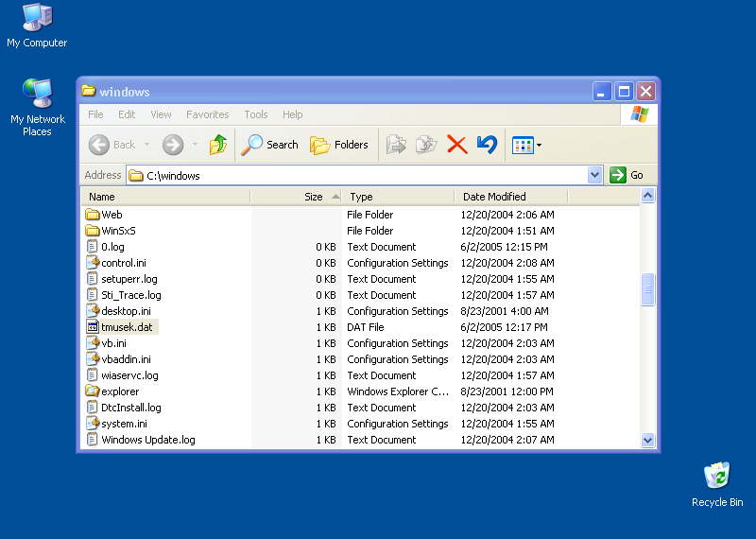Minimize the windows Explorer window
This screenshot has height=539, width=756.
pyautogui.click(x=602, y=91)
